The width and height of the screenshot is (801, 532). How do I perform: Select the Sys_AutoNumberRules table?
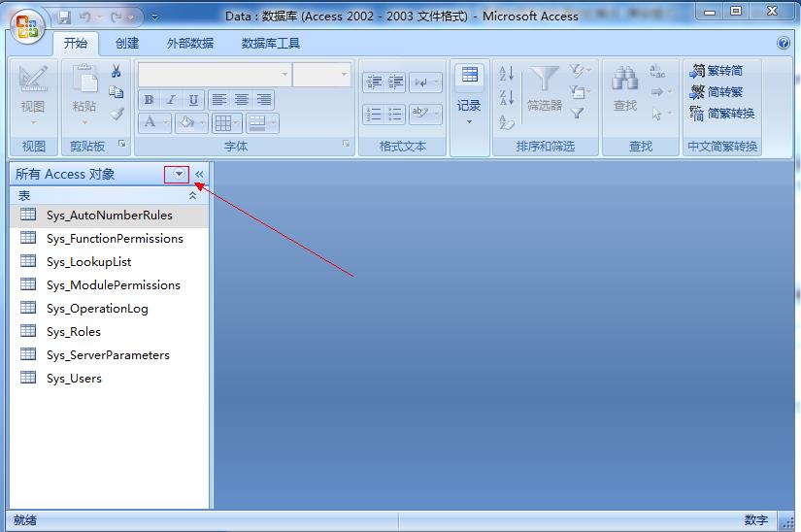(109, 216)
